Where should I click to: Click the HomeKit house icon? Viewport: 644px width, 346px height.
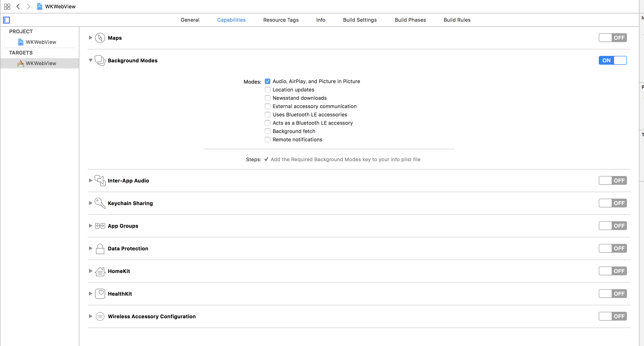tap(100, 271)
